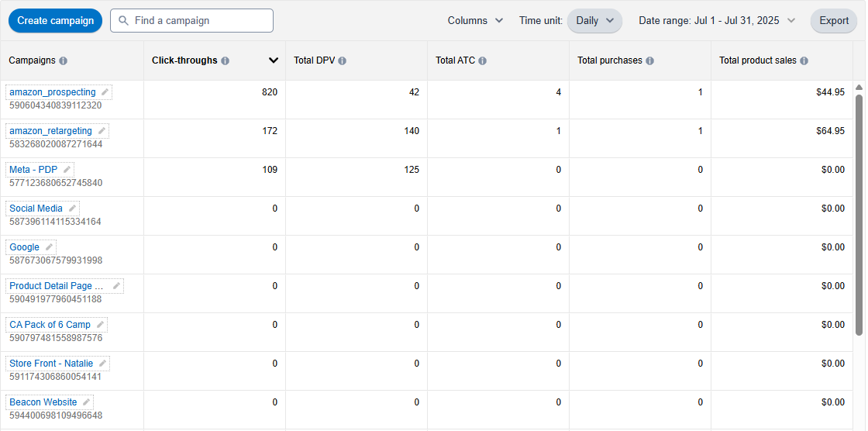Image resolution: width=868 pixels, height=431 pixels.
Task: Click pencil edit icon beside amazon_retargeting
Action: click(x=102, y=131)
